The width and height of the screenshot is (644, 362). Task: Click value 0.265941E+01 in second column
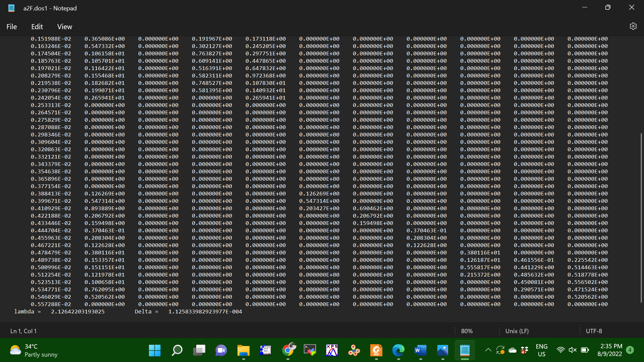click(x=105, y=98)
